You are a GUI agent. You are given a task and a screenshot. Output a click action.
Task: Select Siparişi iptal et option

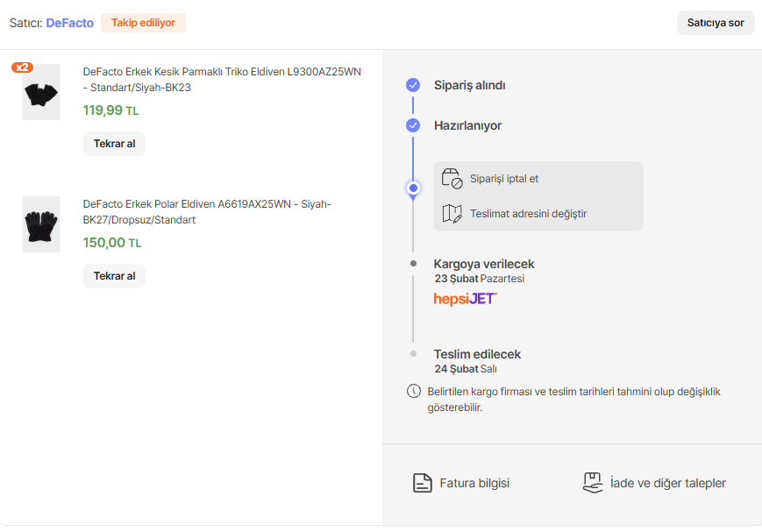click(x=504, y=179)
